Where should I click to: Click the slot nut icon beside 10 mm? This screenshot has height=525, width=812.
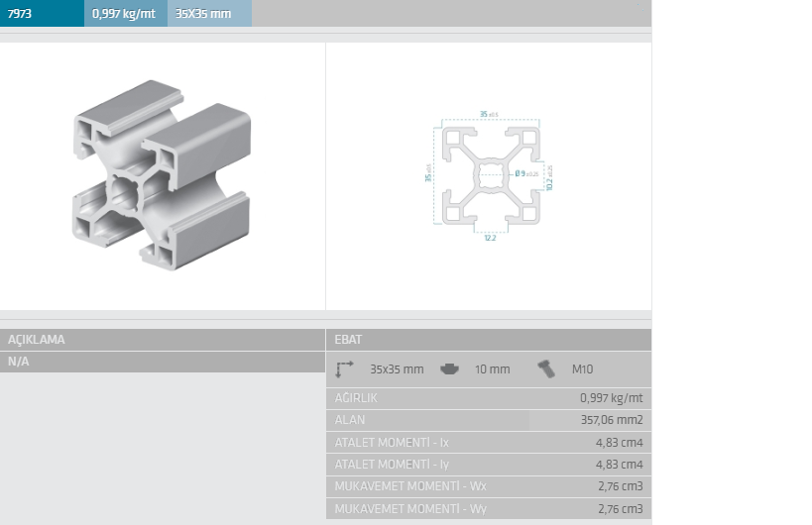(x=449, y=368)
